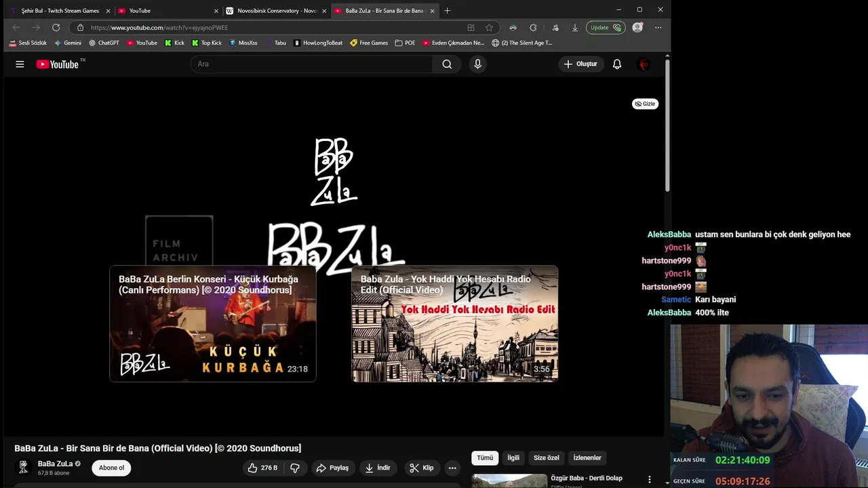Open the YouTube account avatar menu
Viewport: 868px width, 488px height.
tap(644, 64)
